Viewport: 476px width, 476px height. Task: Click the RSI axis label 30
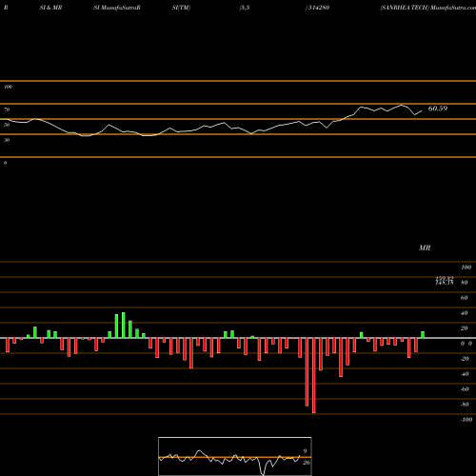click(x=7, y=140)
